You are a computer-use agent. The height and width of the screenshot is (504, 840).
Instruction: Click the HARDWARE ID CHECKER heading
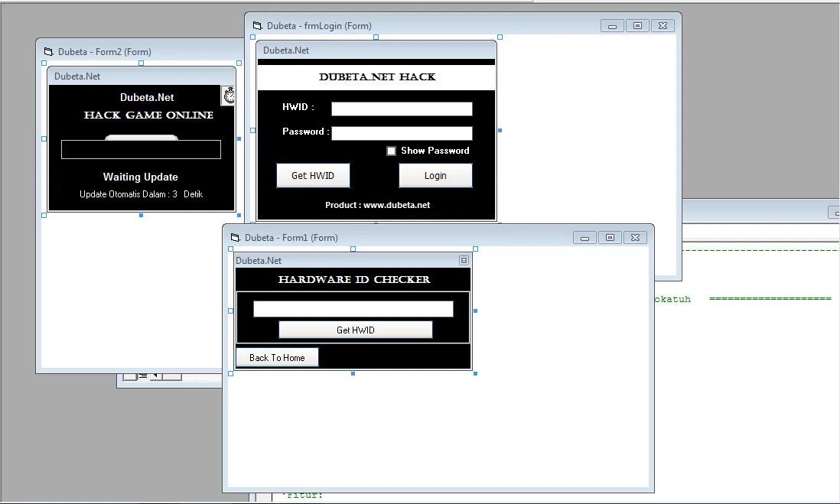[353, 279]
